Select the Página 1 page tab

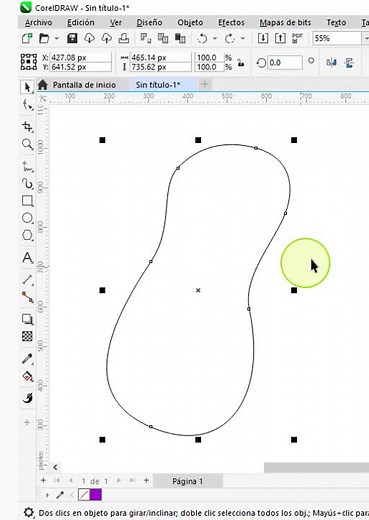(187, 481)
